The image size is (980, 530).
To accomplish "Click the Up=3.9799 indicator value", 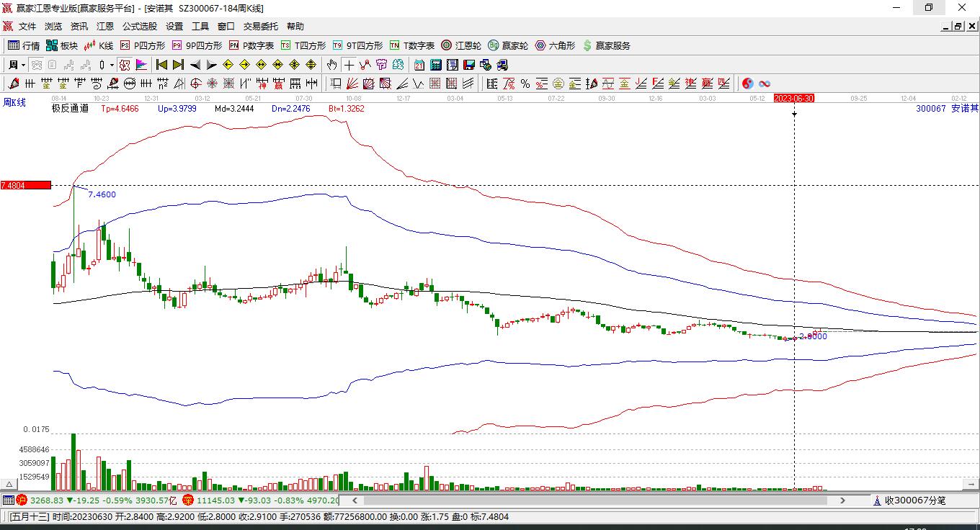I will coord(177,109).
